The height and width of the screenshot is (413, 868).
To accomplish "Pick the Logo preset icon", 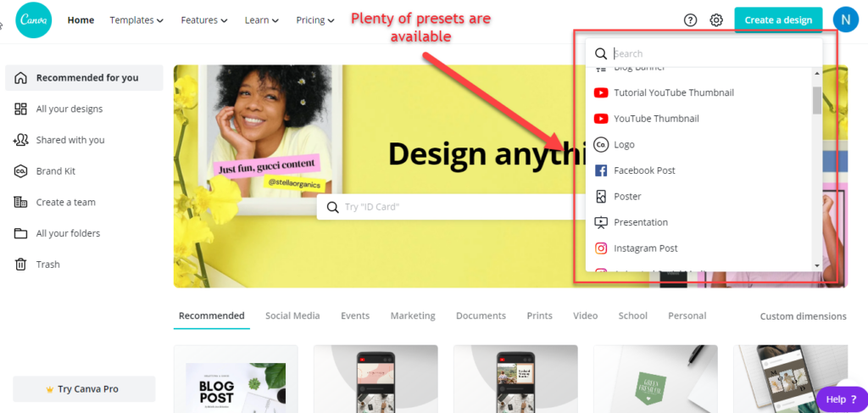I will pyautogui.click(x=601, y=144).
